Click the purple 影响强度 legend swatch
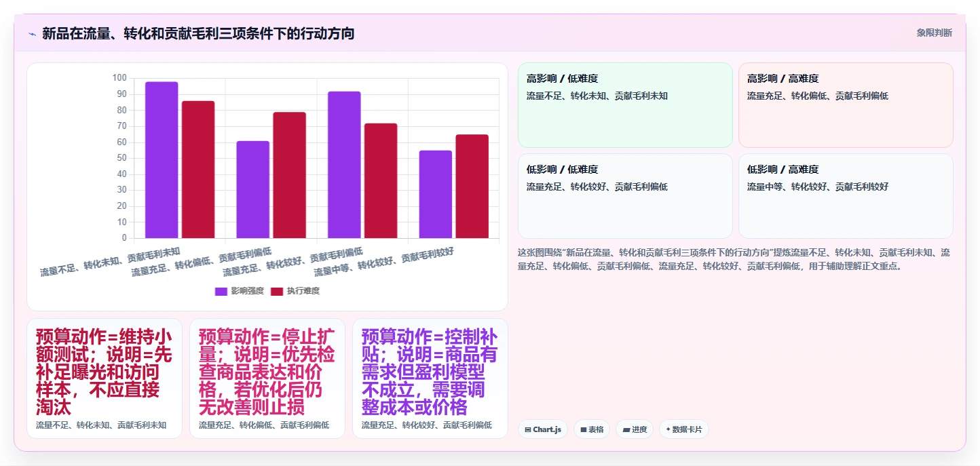Image resolution: width=980 pixels, height=466 pixels. pos(221,291)
